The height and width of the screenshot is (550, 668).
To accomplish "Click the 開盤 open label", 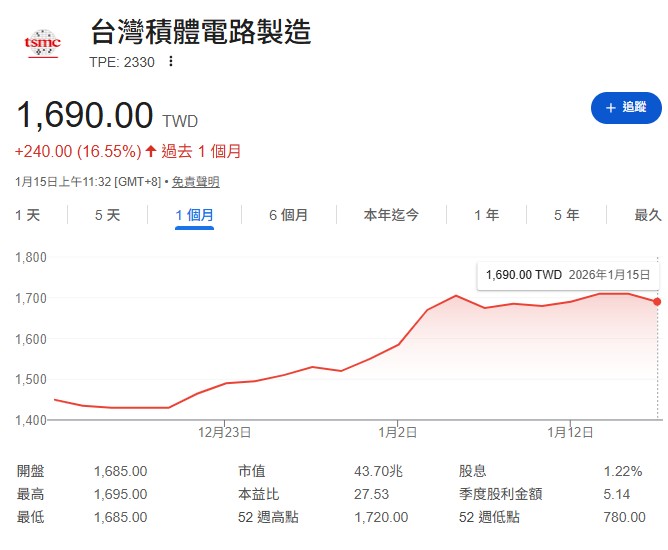I will 30,471.
